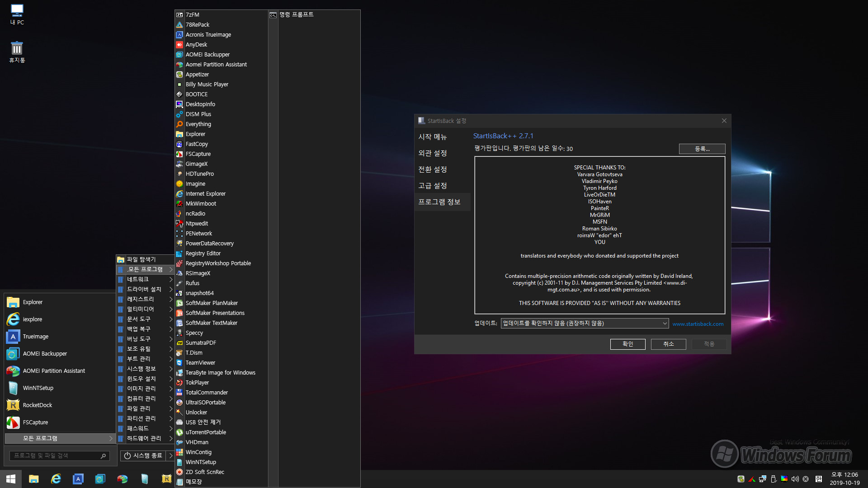Launch ZD Soft ScnRec

click(222, 472)
